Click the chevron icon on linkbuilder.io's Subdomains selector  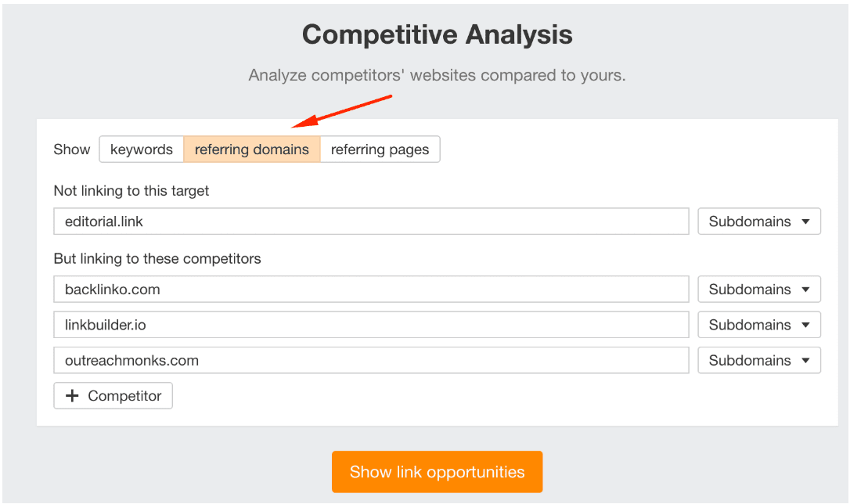(806, 324)
